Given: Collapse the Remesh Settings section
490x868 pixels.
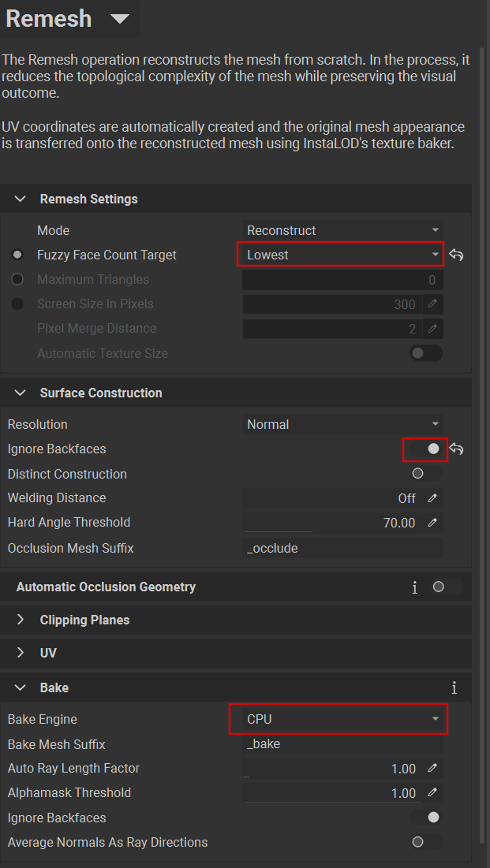Looking at the screenshot, I should point(21,199).
